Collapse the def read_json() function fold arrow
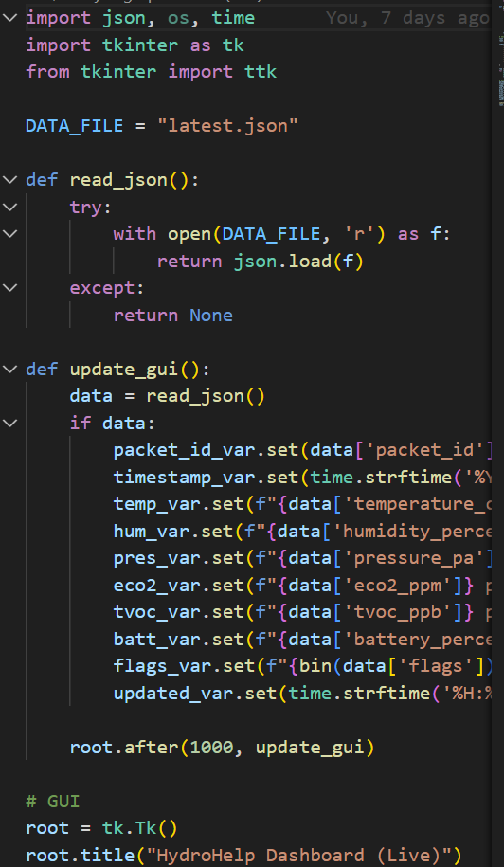The height and width of the screenshot is (867, 504). [9, 180]
